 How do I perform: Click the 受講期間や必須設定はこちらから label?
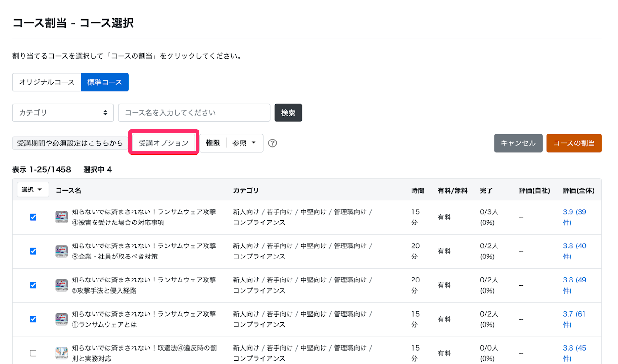pos(70,143)
